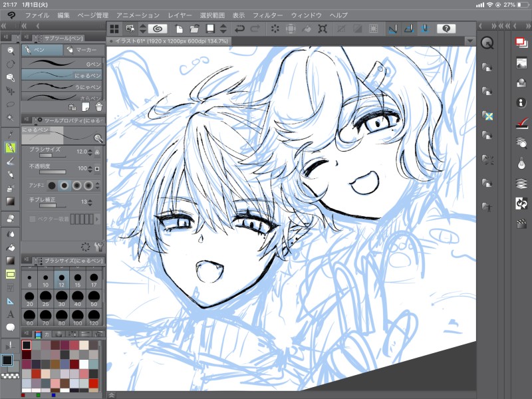Pick brush size preset 20
532x399 pixels.
pos(29,299)
